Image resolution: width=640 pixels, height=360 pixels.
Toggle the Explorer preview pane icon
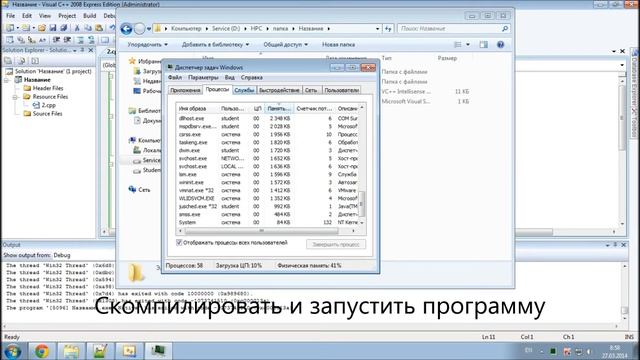click(484, 44)
